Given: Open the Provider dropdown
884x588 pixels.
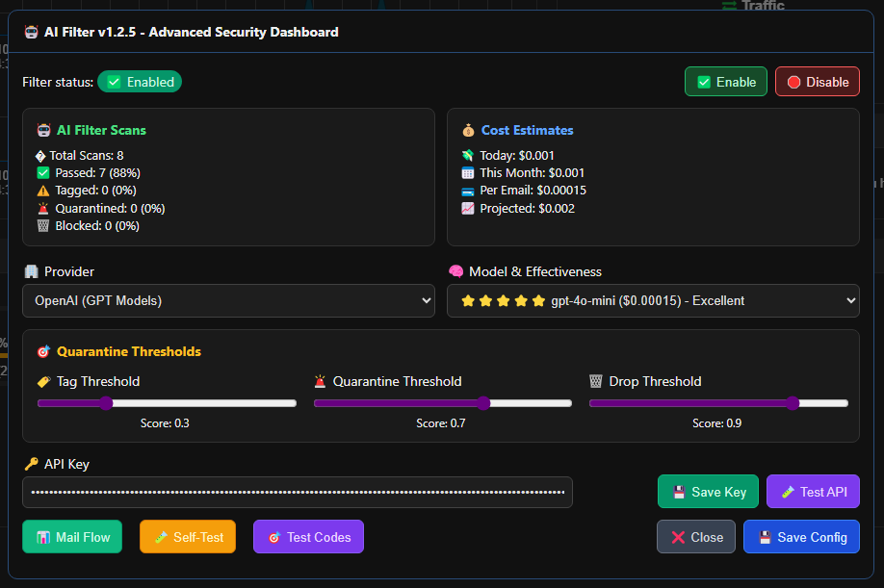Looking at the screenshot, I should [228, 300].
